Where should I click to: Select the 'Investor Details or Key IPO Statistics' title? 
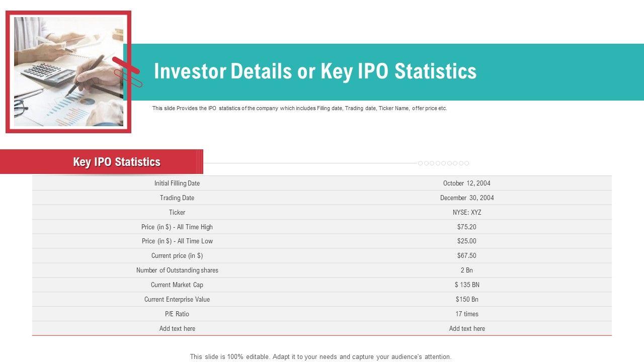tap(315, 71)
